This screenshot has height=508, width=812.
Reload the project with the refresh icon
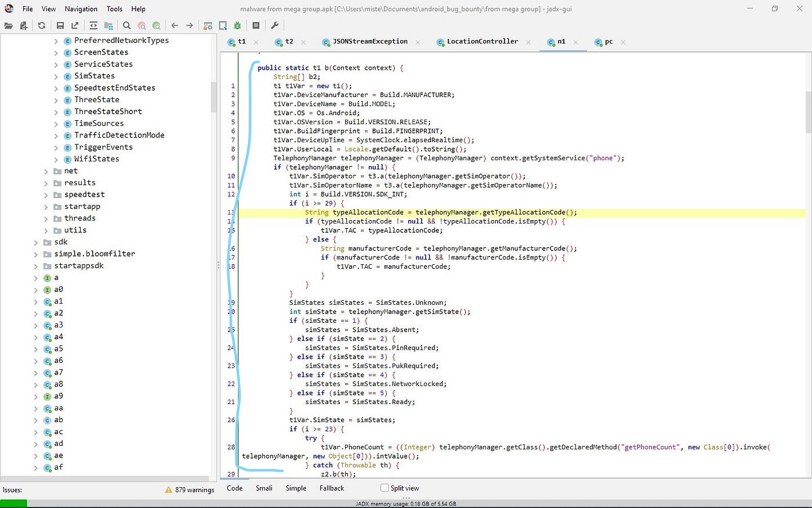pyautogui.click(x=42, y=26)
